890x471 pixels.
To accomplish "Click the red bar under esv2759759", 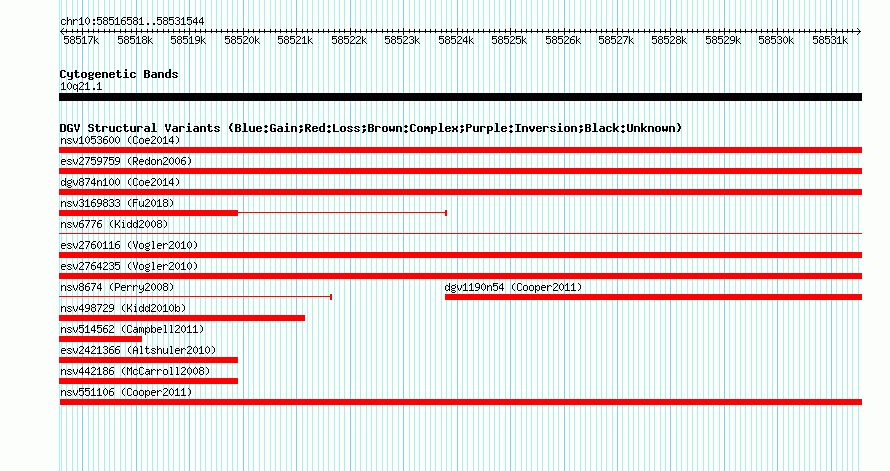I will click(460, 171).
